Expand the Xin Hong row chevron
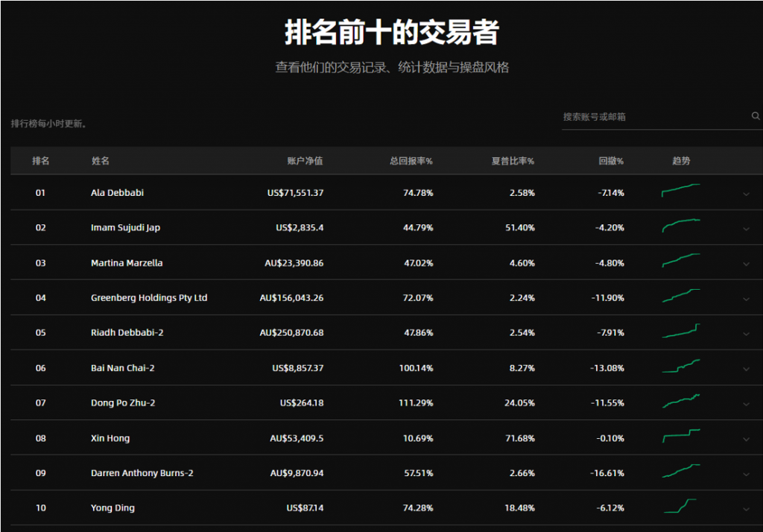 point(746,439)
